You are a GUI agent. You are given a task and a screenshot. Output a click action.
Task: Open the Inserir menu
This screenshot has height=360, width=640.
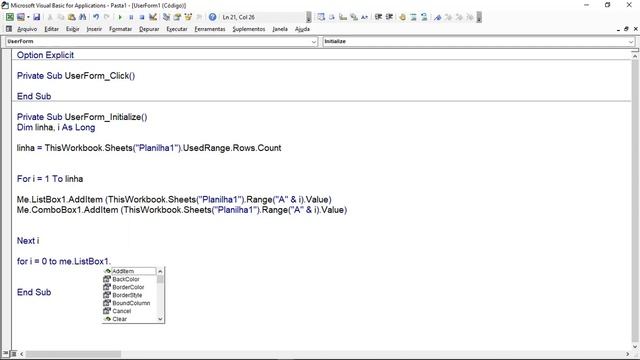pyautogui.click(x=94, y=29)
